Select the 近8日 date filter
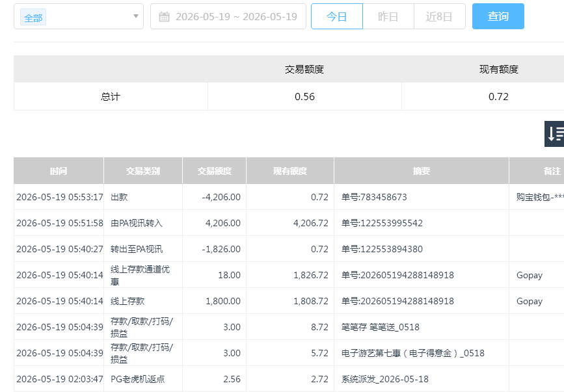Screen dimensions: 564x392 (439, 16)
